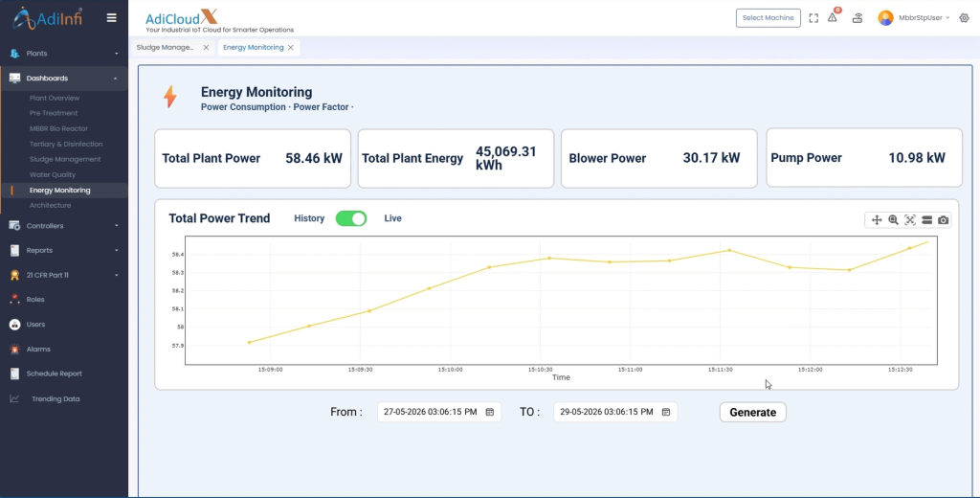Select the chart zoom magnifier tool
The width and height of the screenshot is (980, 498).
893,219
